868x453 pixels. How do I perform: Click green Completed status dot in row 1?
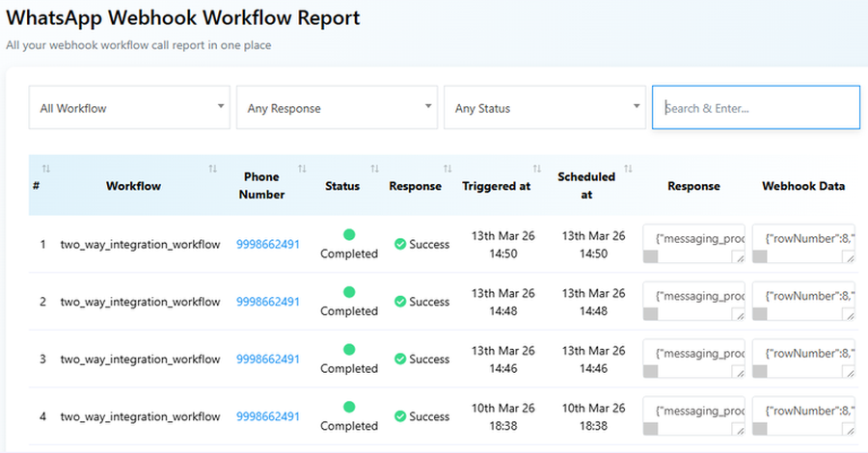[349, 234]
